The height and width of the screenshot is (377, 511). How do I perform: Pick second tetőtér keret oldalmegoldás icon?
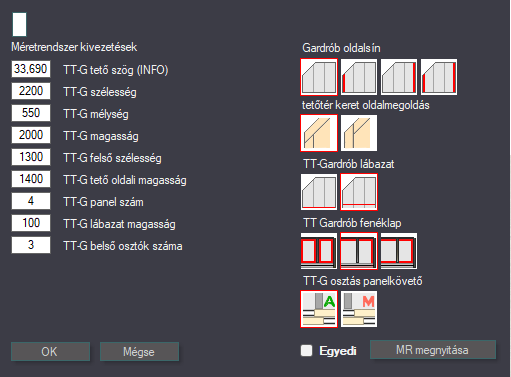359,133
